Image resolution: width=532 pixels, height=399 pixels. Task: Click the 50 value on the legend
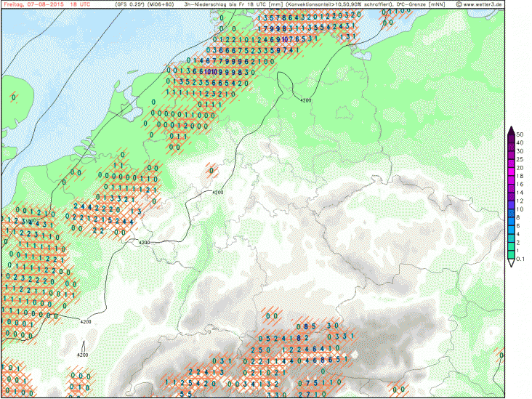520,135
